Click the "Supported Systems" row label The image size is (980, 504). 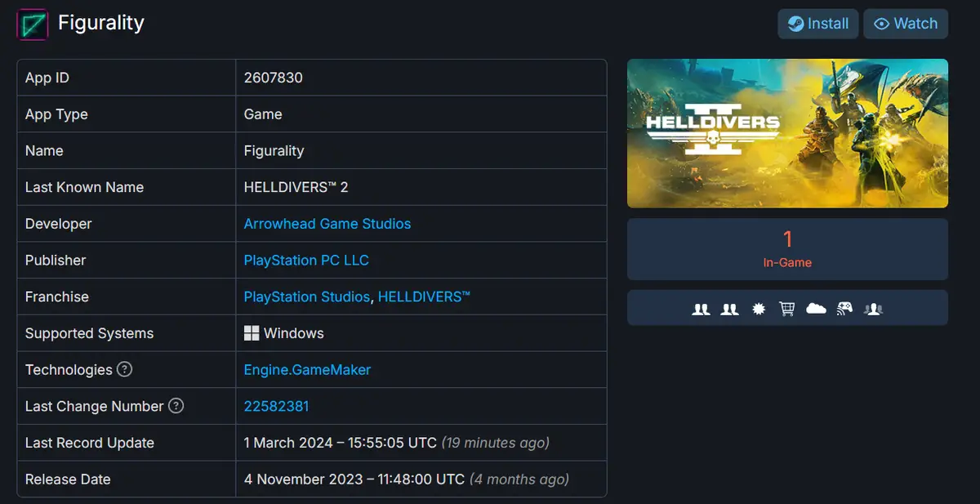coord(89,333)
